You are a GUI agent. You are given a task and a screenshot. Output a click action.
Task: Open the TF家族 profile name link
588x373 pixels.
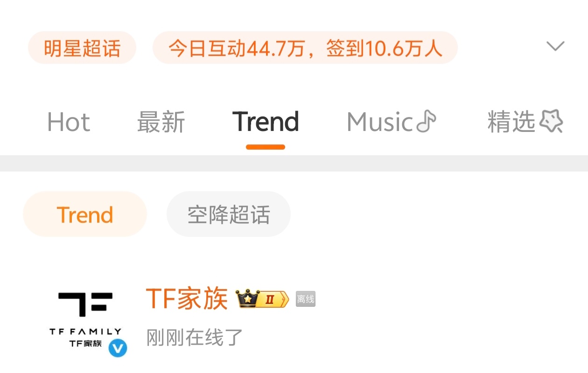click(187, 299)
